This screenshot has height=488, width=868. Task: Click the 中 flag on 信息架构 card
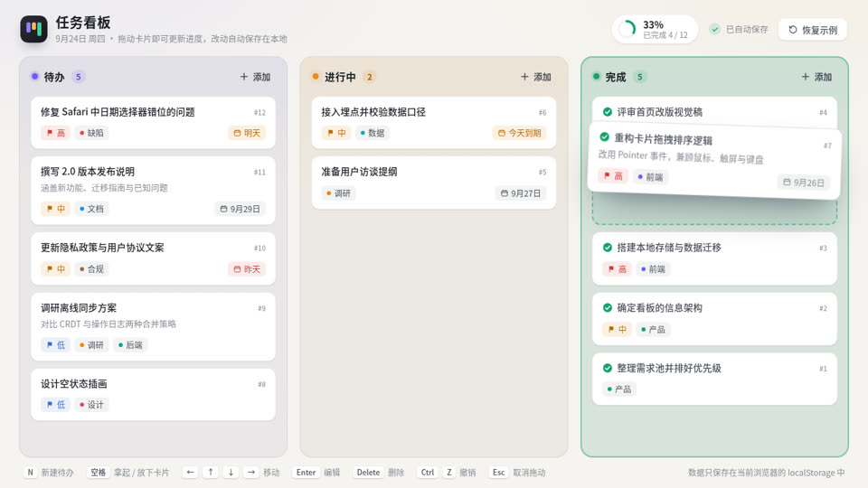coord(617,329)
